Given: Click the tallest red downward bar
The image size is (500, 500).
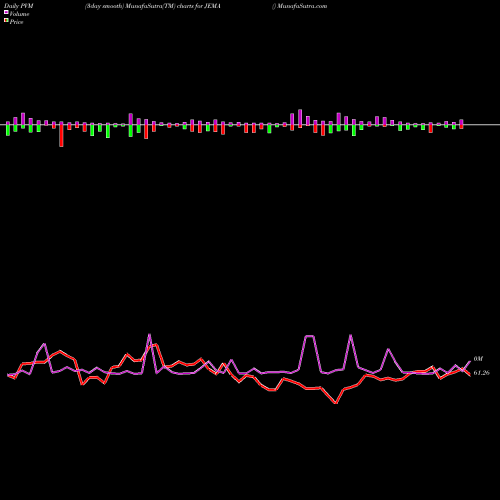Looking at the screenshot, I should [61, 134].
